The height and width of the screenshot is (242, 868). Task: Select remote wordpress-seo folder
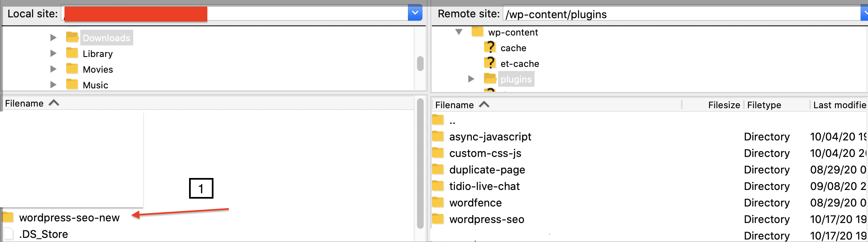tap(487, 219)
